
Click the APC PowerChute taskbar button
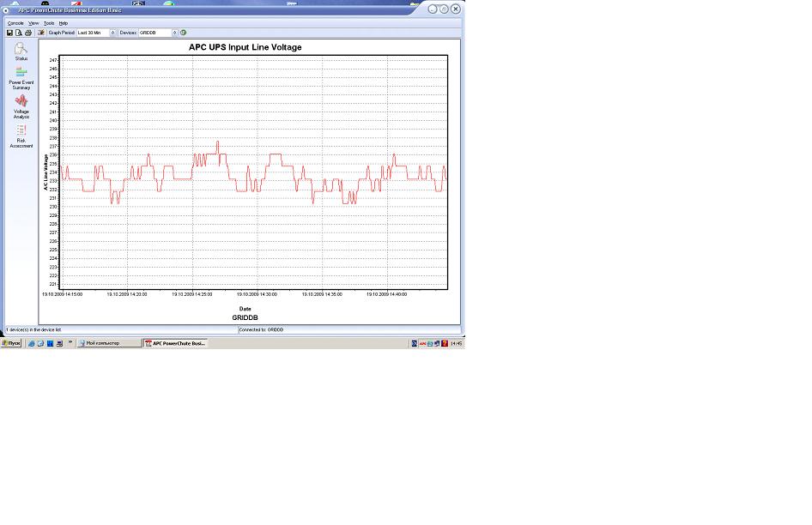click(x=175, y=343)
